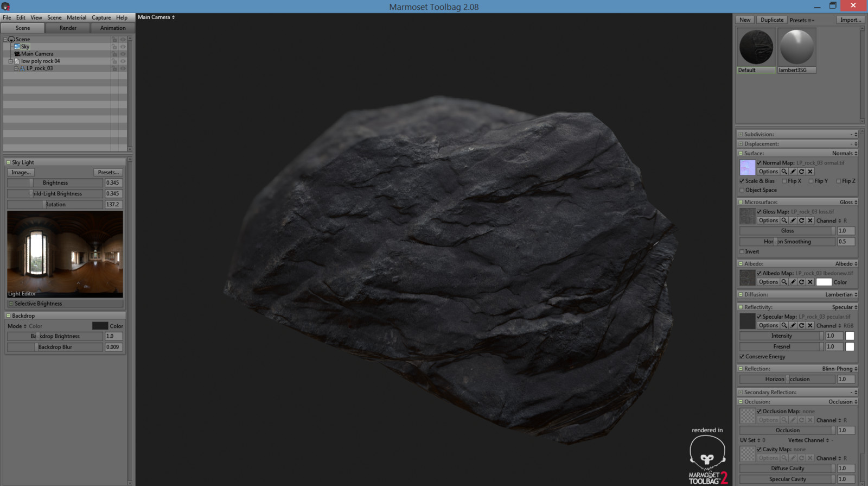Click the Duplicate material button
868x486 pixels.
click(x=771, y=20)
